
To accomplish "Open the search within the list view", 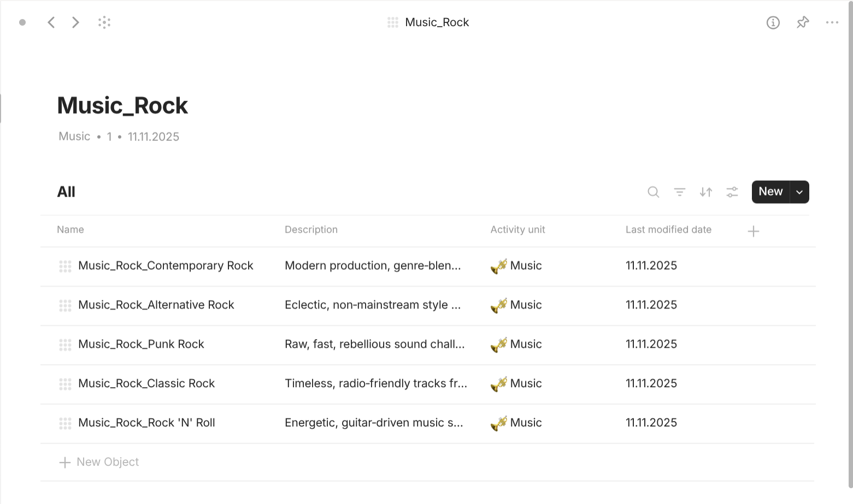I will (653, 192).
